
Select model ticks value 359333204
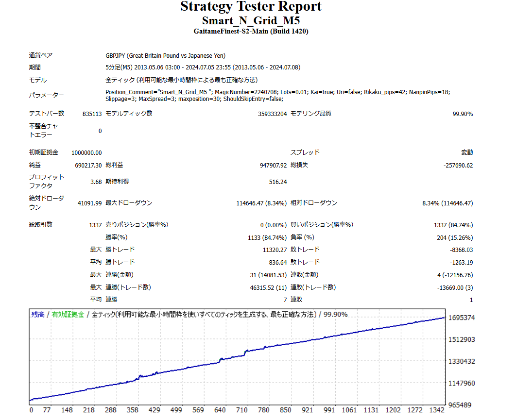[272, 114]
